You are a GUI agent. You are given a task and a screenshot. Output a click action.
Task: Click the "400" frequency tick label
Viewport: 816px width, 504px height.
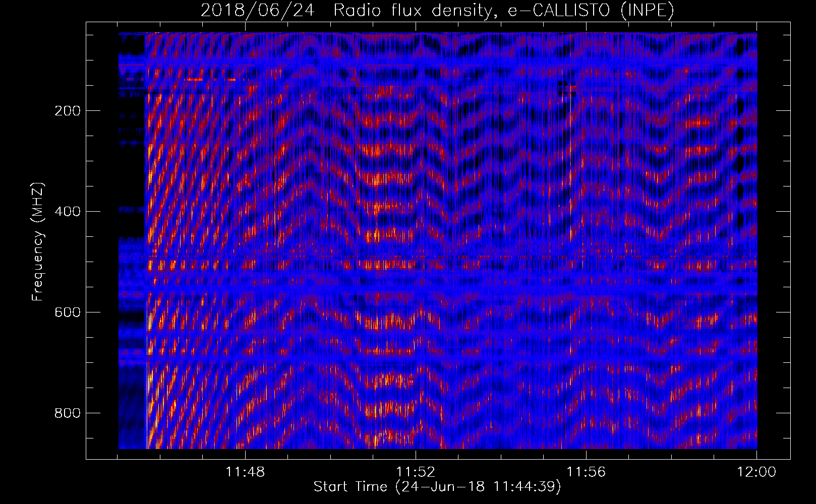click(67, 212)
